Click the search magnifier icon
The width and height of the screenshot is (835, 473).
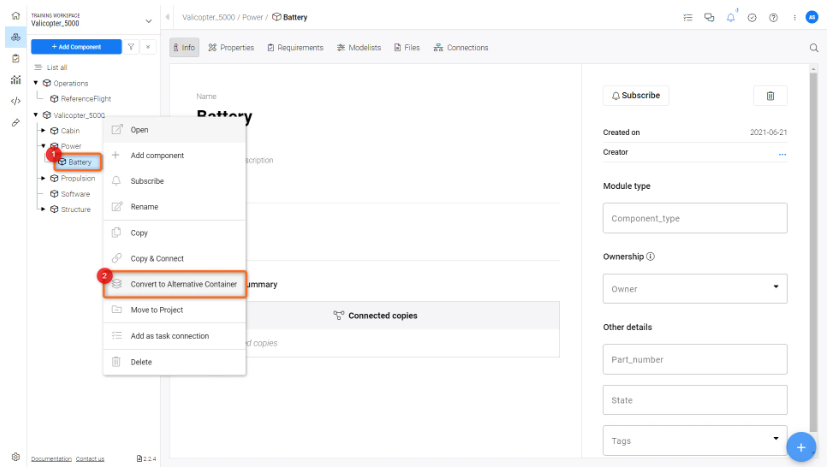point(814,47)
